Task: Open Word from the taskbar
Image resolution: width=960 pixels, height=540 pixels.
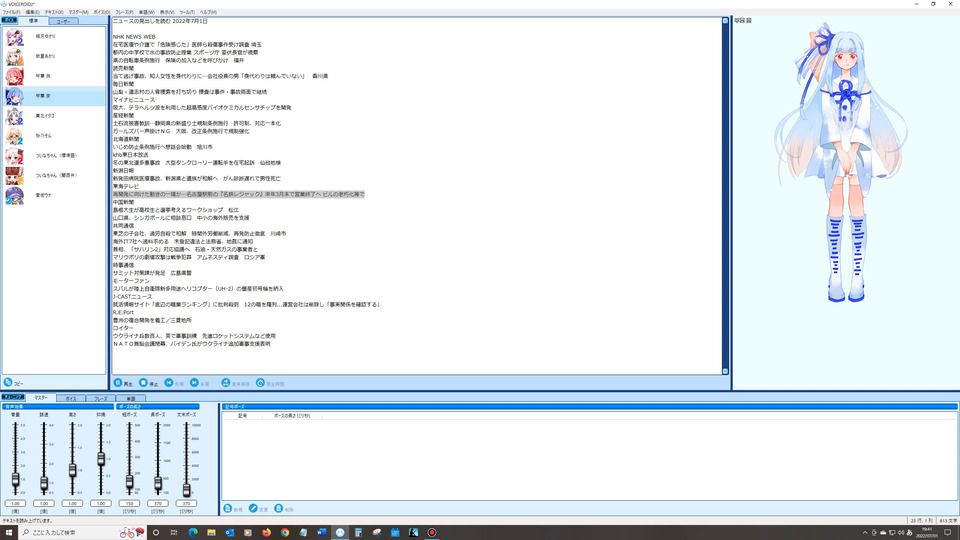Action: tap(321, 533)
